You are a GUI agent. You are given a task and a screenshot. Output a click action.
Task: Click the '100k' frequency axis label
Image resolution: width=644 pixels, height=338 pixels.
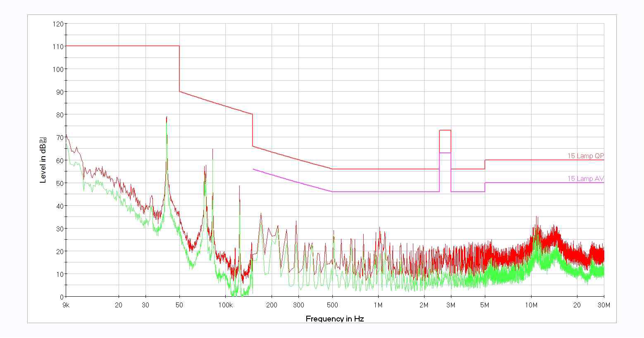(x=225, y=305)
